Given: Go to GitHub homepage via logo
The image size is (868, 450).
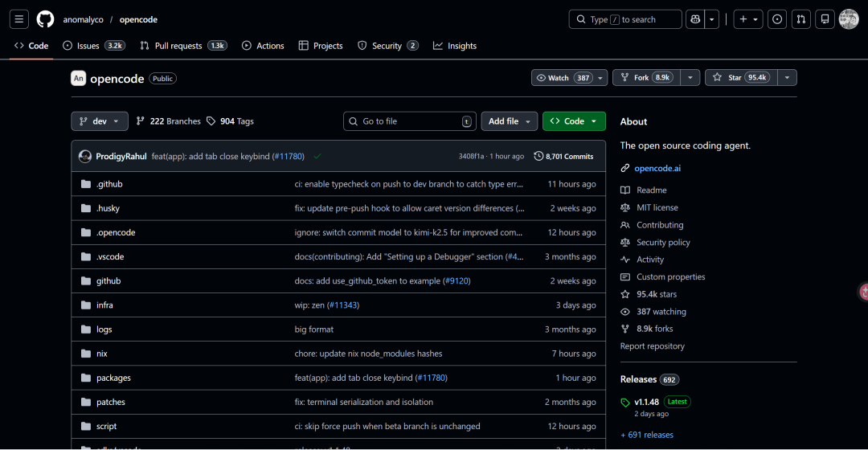Looking at the screenshot, I should click(45, 19).
